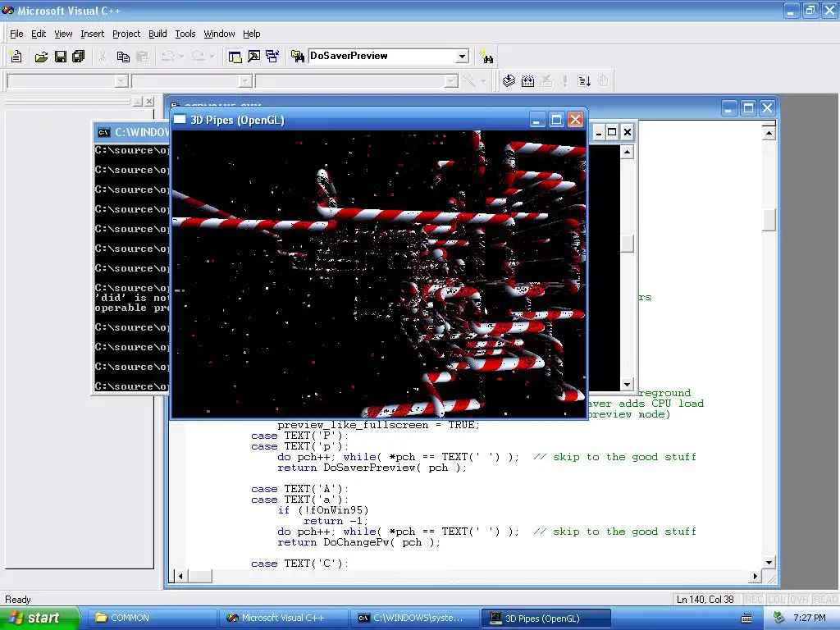Click code editor horizontal scroll left arrow
Screen dimensions: 840x630
181,577
